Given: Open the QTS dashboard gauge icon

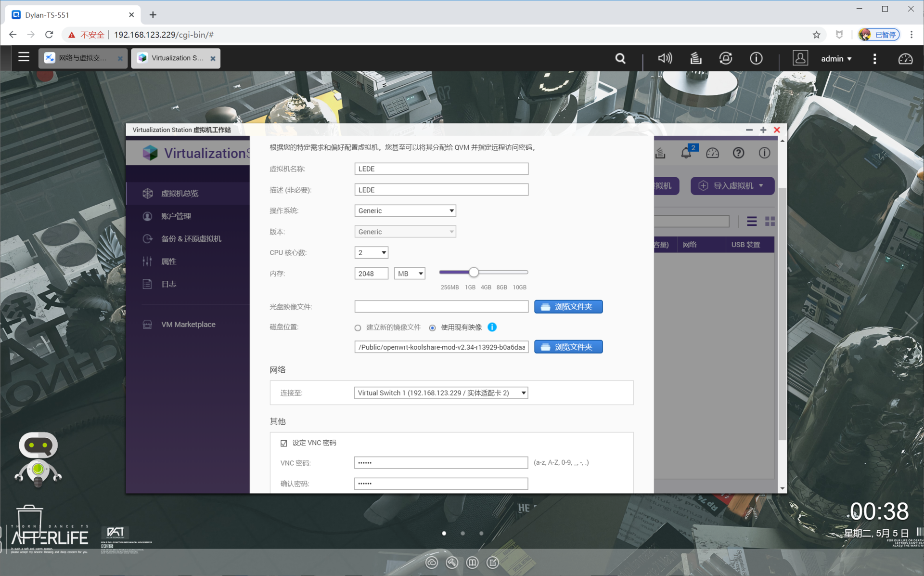Looking at the screenshot, I should (905, 59).
